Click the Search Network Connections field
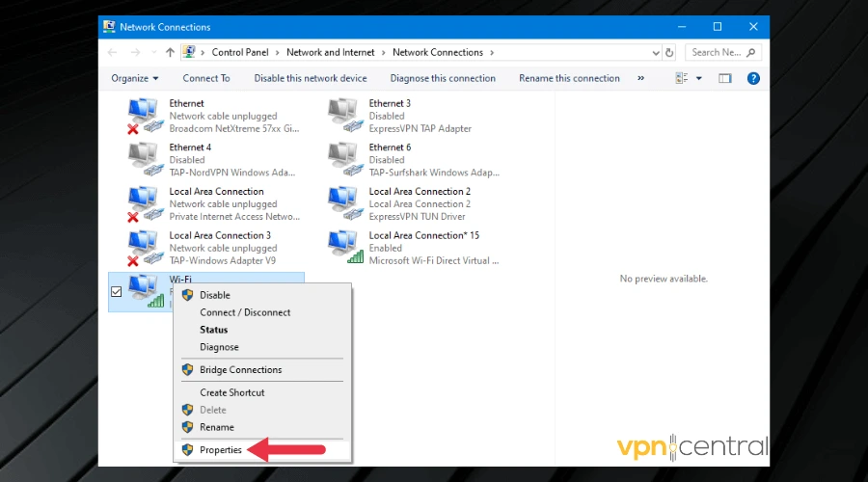 [717, 52]
